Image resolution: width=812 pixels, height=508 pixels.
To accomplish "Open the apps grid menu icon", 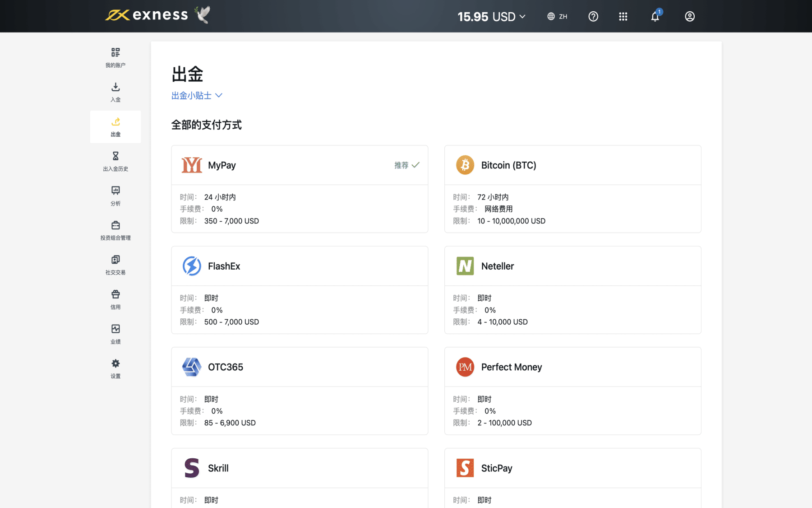I will click(623, 17).
